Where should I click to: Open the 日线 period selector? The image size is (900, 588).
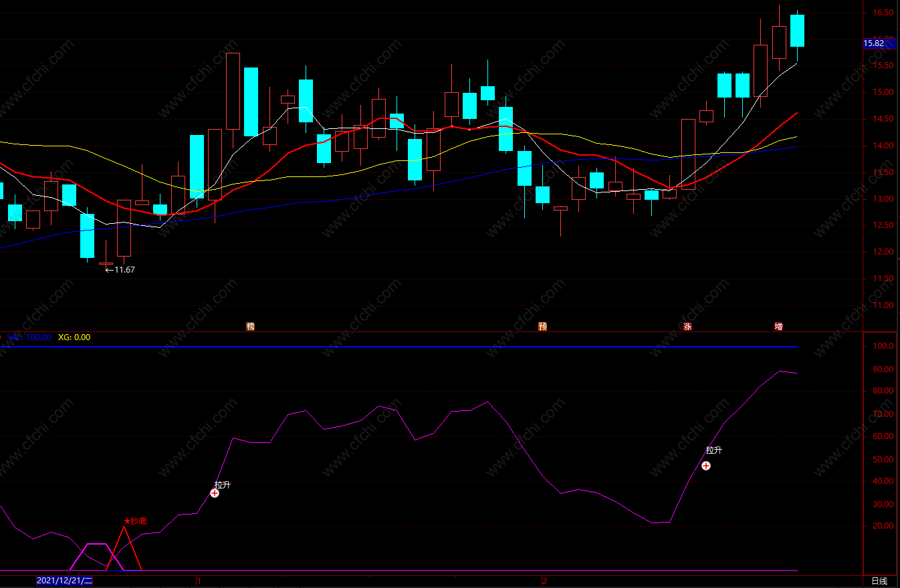coord(879,581)
